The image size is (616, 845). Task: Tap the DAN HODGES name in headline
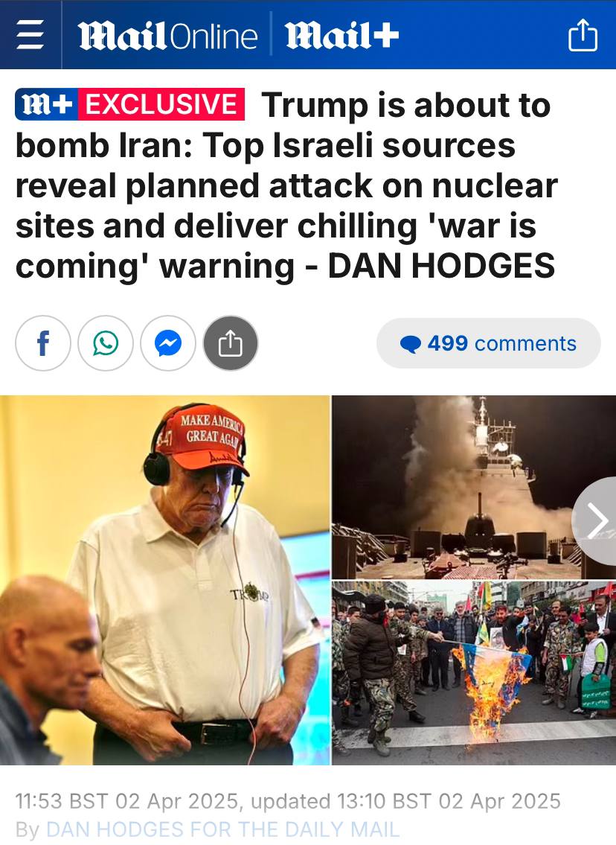pyautogui.click(x=441, y=267)
